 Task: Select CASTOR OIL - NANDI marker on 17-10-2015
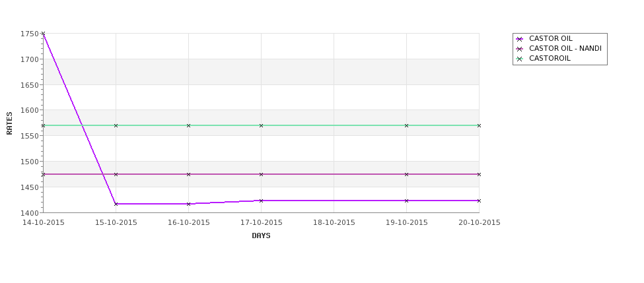click(x=261, y=174)
